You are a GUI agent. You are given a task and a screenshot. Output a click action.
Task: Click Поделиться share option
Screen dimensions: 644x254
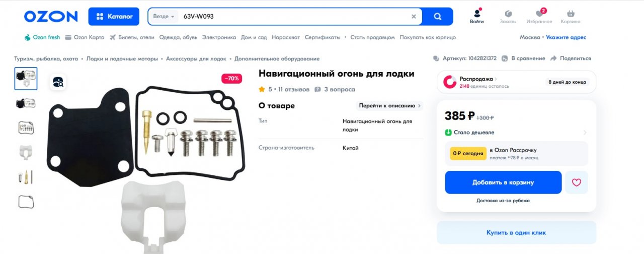(571, 58)
